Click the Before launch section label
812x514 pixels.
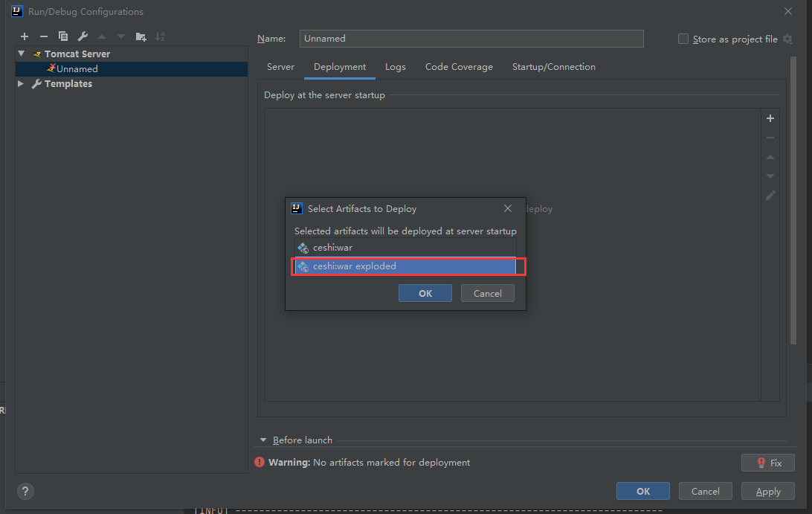pyautogui.click(x=303, y=440)
